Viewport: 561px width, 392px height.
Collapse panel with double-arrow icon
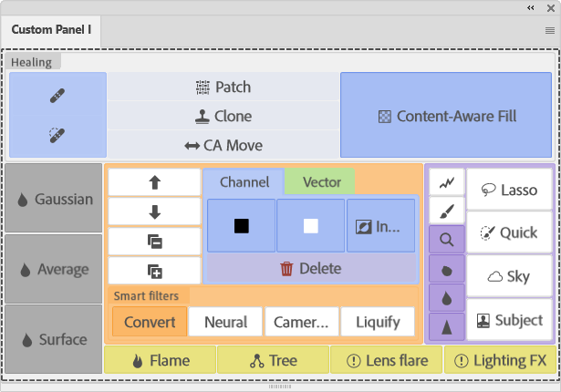[x=531, y=7]
